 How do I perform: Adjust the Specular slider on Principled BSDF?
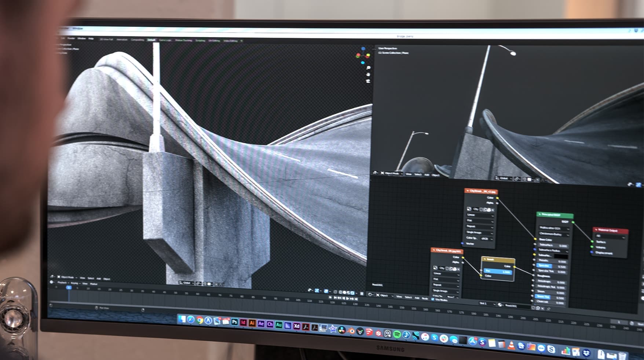pyautogui.click(x=552, y=266)
